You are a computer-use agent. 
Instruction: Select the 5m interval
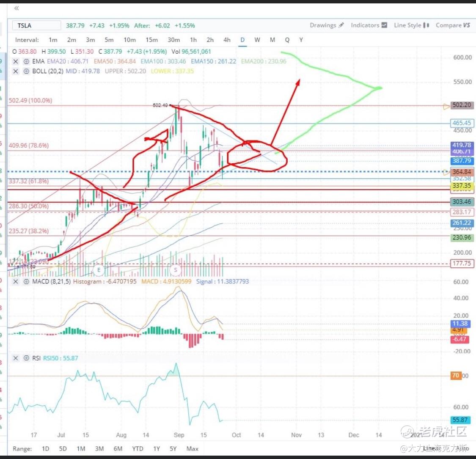[x=109, y=40]
